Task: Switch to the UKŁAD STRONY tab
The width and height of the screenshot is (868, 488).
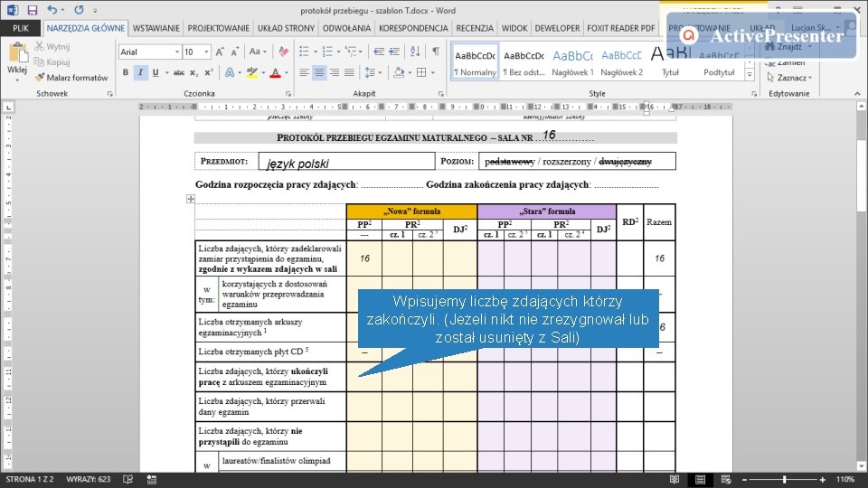Action: pyautogui.click(x=287, y=28)
